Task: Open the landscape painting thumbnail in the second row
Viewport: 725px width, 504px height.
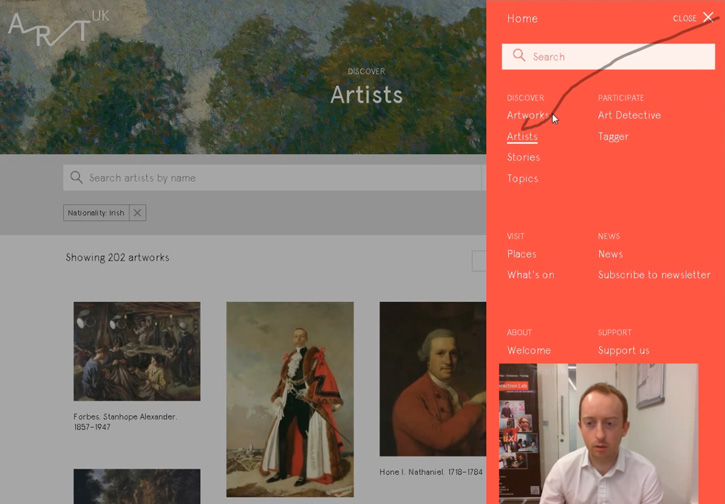Action: click(137, 486)
